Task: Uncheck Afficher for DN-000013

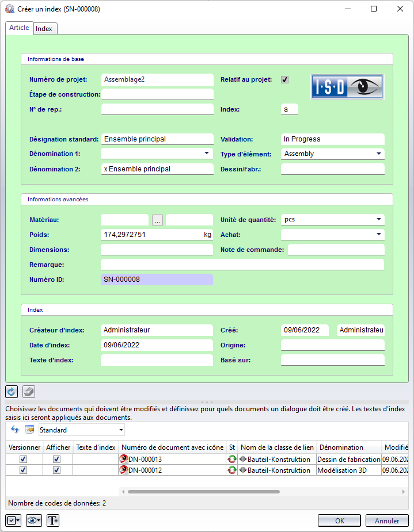Action: (57, 459)
